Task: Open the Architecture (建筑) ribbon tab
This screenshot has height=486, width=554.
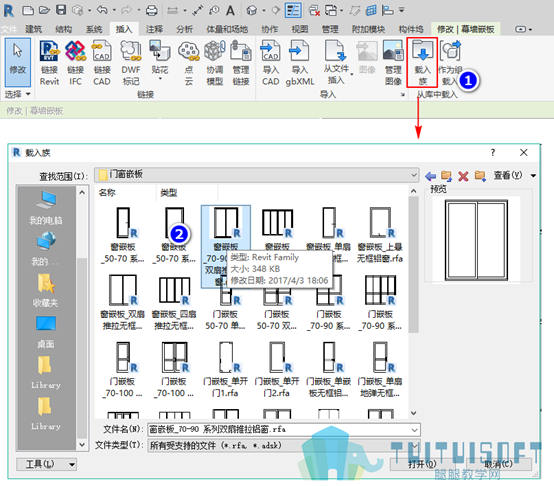Action: (x=34, y=29)
